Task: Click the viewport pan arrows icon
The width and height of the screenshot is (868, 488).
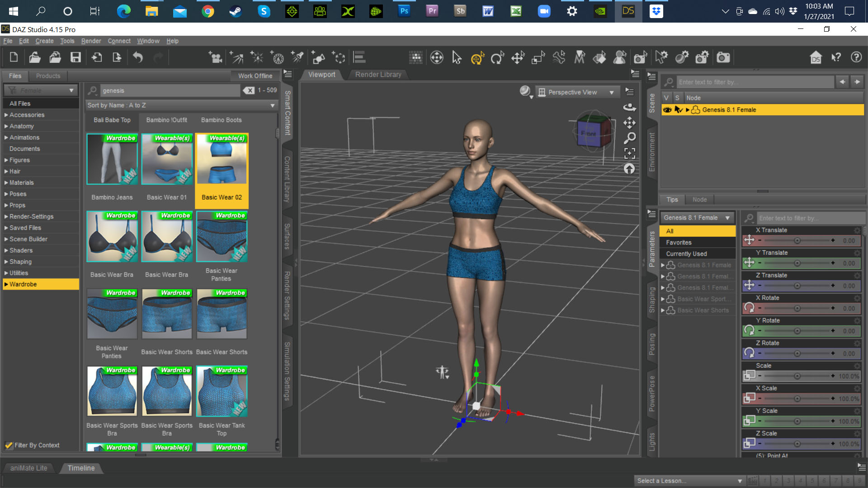Action: [x=629, y=122]
